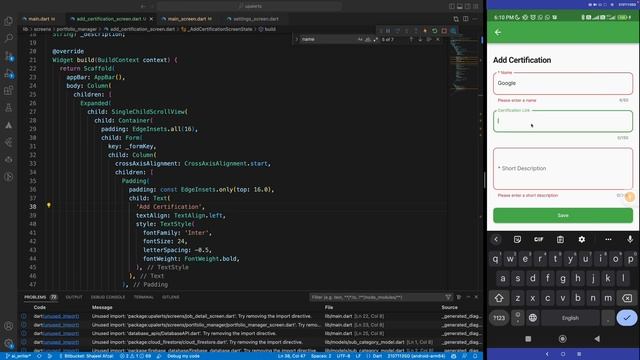Viewport: 640px width, 360px height.
Task: Open the Extensions view
Action: 8,91
